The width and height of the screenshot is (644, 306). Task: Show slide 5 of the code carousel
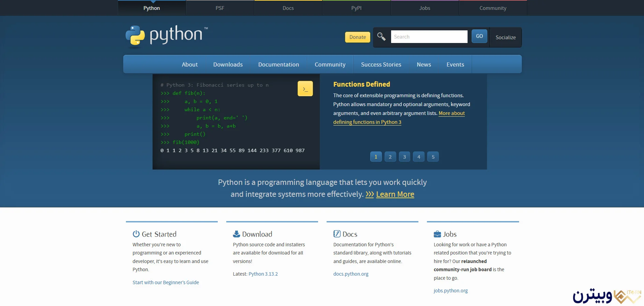[433, 157]
